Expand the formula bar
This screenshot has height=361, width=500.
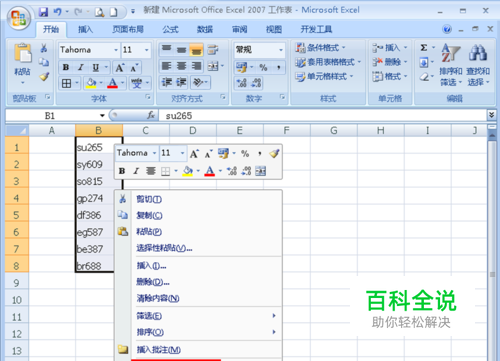pyautogui.click(x=491, y=115)
